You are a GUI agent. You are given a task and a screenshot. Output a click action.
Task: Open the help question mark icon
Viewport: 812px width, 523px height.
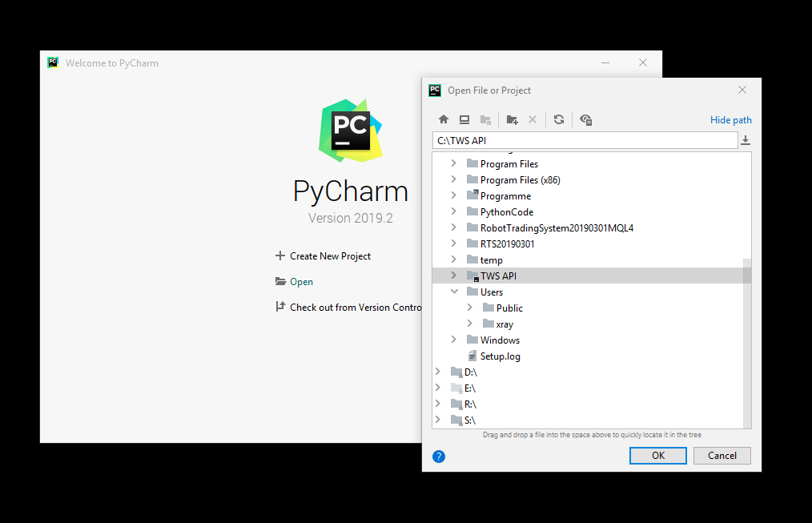(x=439, y=457)
